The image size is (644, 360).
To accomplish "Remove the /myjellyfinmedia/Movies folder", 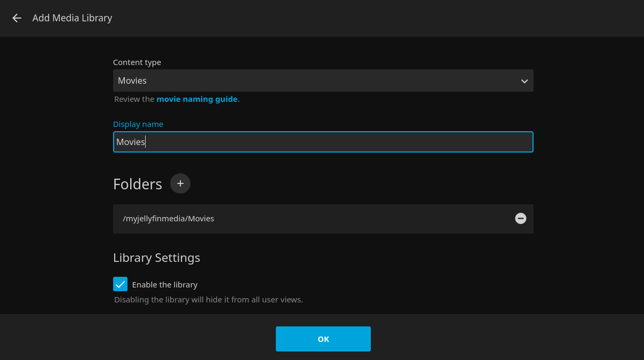I will pyautogui.click(x=521, y=218).
